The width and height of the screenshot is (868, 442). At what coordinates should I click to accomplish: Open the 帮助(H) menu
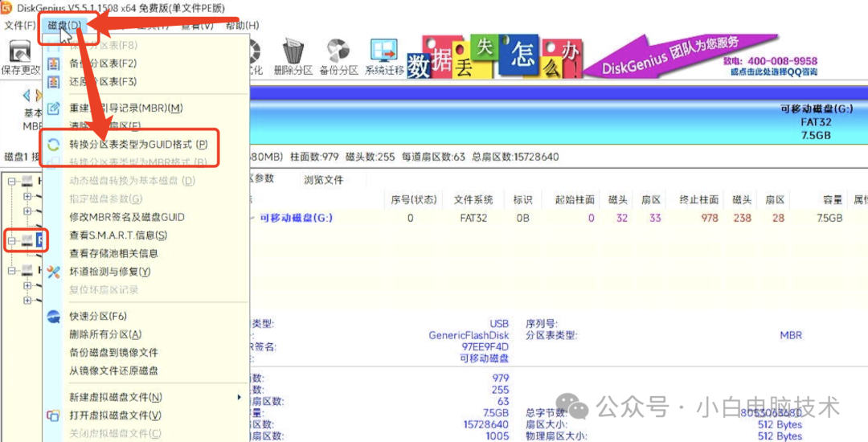tap(243, 26)
